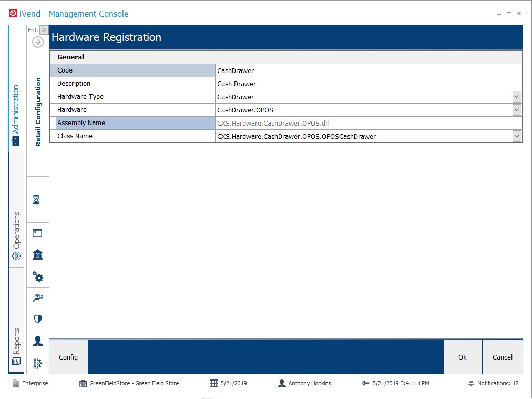This screenshot has height=399, width=532.
Task: Click the Code value field CashDrawer
Action: click(369, 70)
